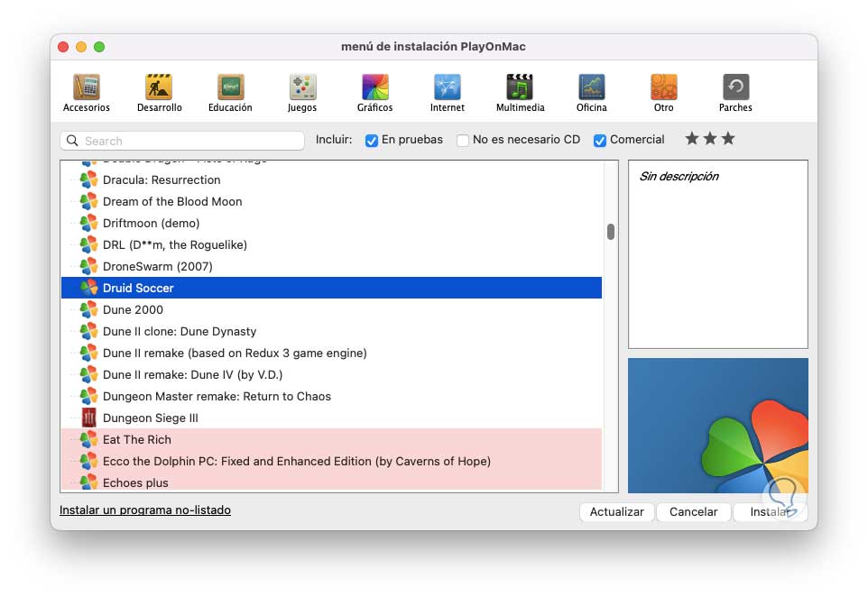Screen dimensions: 868x597
Task: Select Dungeon Siege III entry
Action: [331, 418]
